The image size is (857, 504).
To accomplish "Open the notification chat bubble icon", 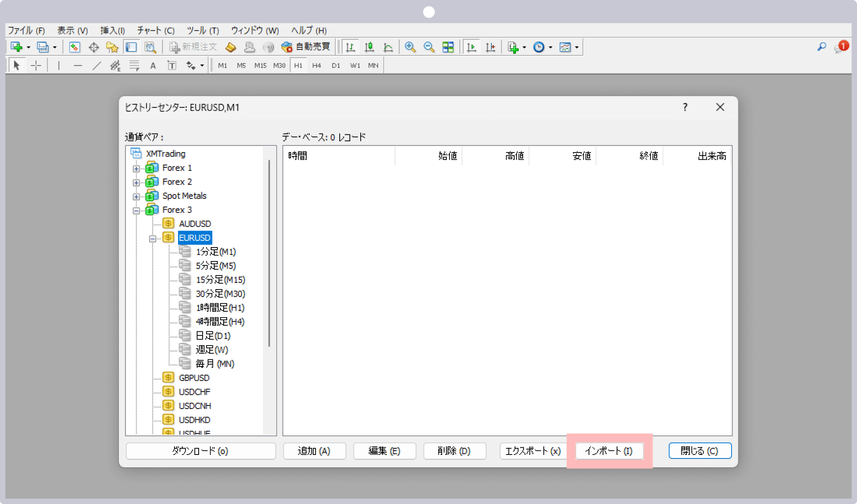I will pos(840,47).
